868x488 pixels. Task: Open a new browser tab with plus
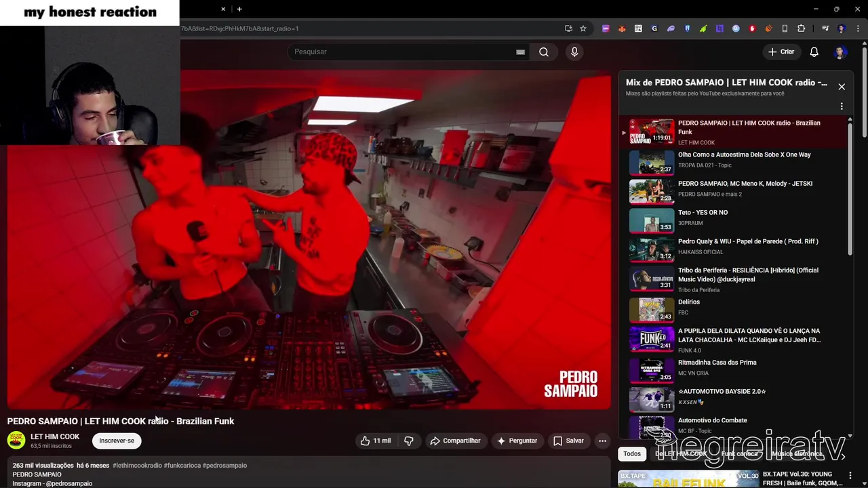239,9
